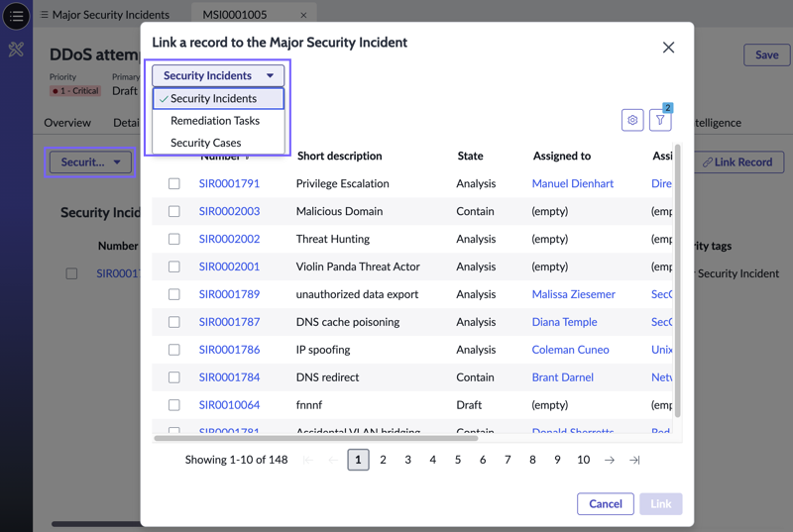Viewport: 793px width, 532px height.
Task: Open record SIR0001791
Action: pos(229,183)
